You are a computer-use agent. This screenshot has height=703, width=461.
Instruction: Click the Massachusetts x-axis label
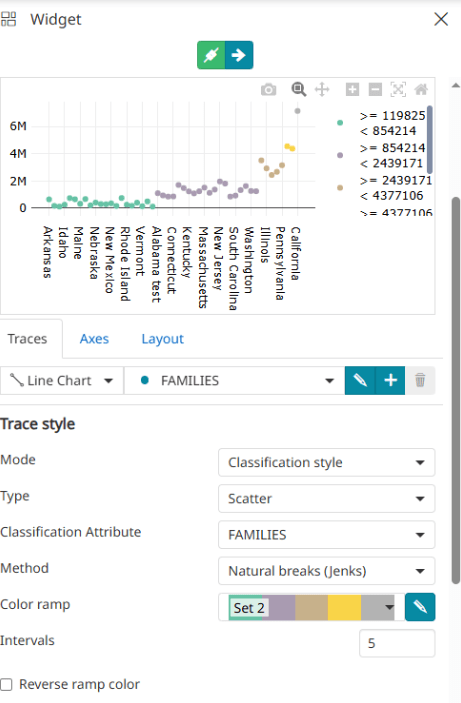(203, 267)
